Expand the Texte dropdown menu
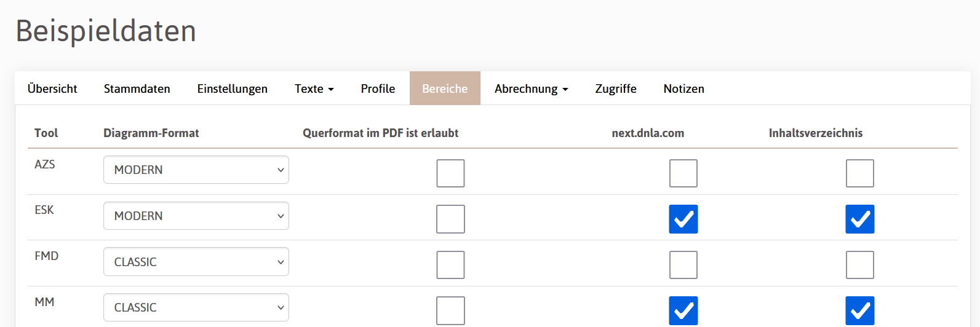980x327 pixels. (314, 89)
